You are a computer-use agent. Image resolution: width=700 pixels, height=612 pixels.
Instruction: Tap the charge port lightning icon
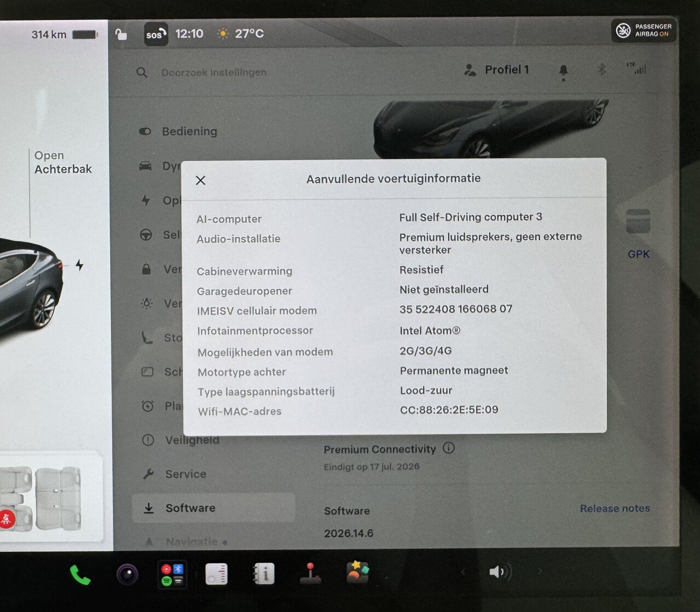click(x=79, y=265)
